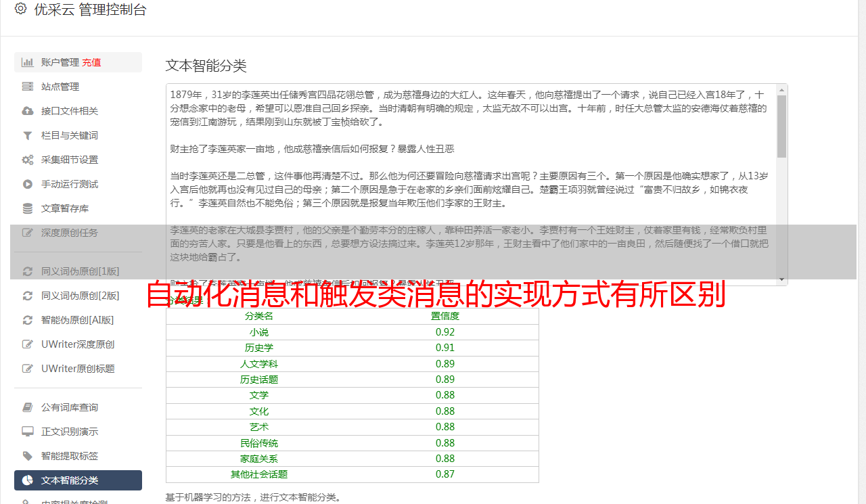Click the text area vertical scrollbar thumb

pyautogui.click(x=782, y=126)
